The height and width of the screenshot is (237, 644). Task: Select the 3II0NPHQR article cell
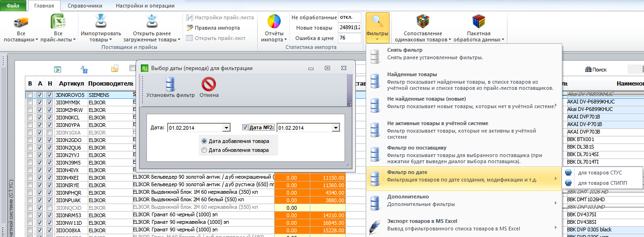(x=70, y=193)
